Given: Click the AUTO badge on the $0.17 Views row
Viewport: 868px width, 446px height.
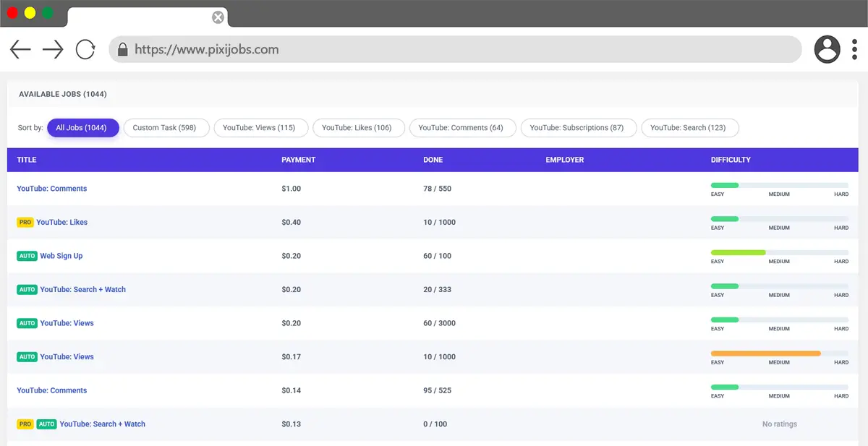Looking at the screenshot, I should coord(27,357).
